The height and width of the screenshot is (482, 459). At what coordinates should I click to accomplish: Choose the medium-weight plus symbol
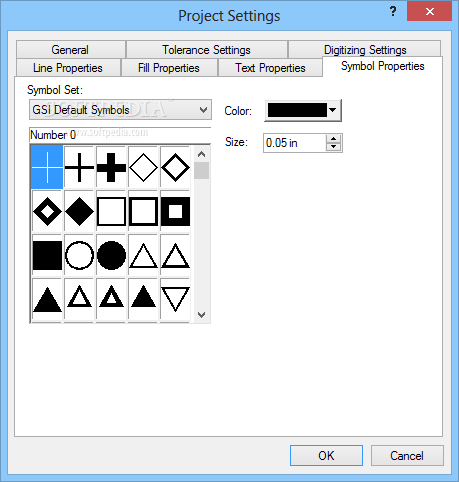[x=79, y=167]
